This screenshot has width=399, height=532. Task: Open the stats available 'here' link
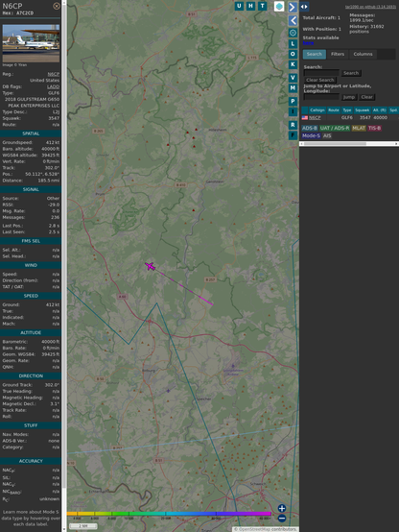click(x=308, y=43)
